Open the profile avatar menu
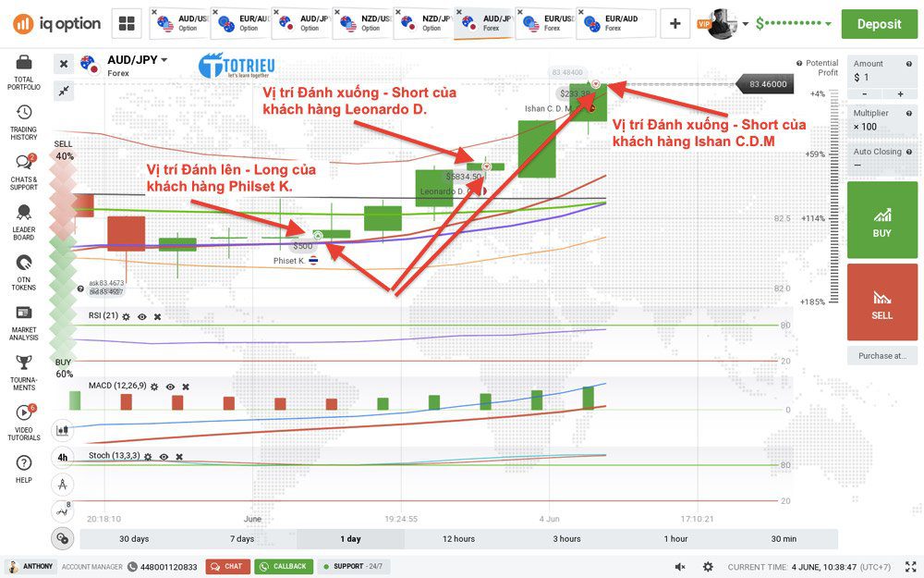This screenshot has width=924, height=578. pos(723,24)
